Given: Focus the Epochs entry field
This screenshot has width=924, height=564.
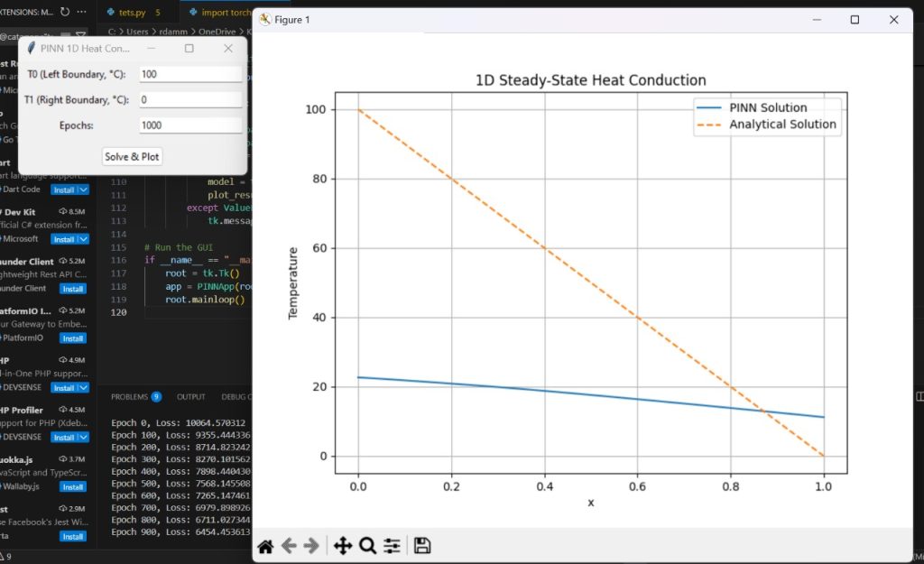Looking at the screenshot, I should (190, 125).
